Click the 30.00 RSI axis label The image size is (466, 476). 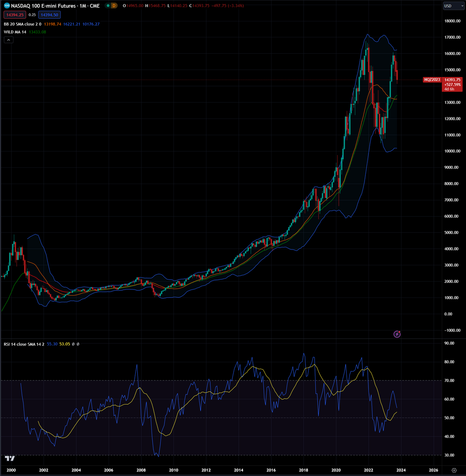pos(449,455)
